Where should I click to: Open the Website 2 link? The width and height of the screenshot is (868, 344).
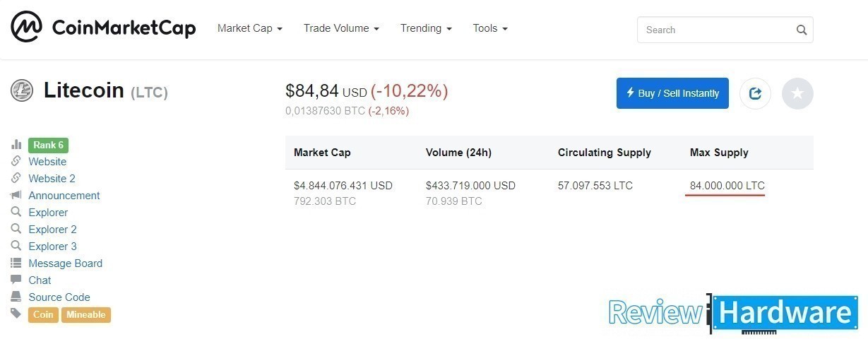coord(52,179)
